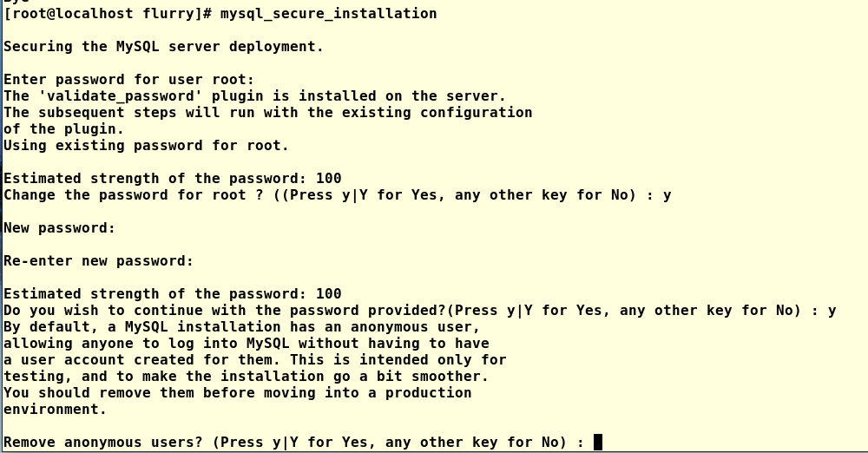Click the mysql_secure_installation command text
This screenshot has height=453, width=868.
[x=328, y=13]
